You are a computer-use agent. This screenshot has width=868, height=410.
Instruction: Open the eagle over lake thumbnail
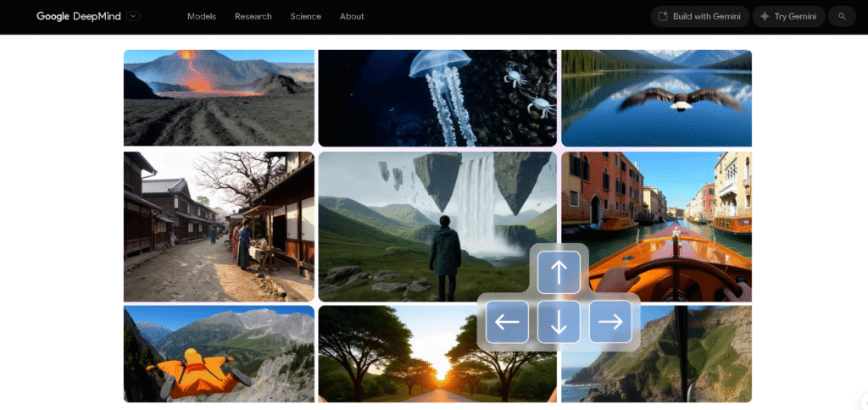656,97
